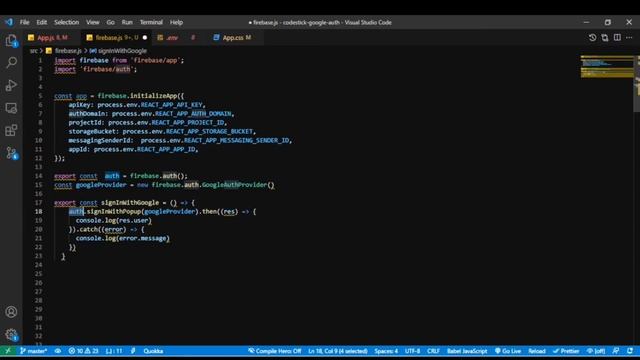Click the eye icon in status bar
This screenshot has width=640, height=360.
pos(58,351)
